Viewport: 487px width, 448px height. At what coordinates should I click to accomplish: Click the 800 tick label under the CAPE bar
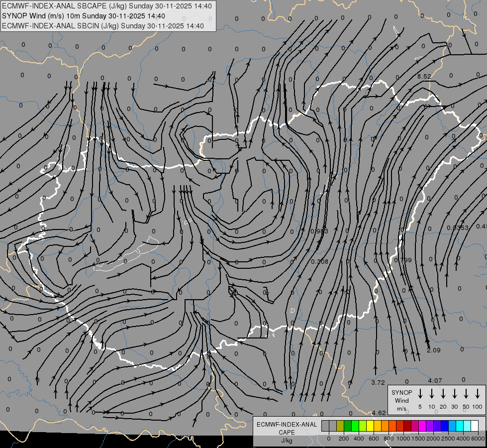click(x=389, y=439)
